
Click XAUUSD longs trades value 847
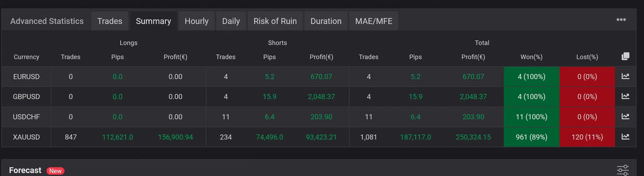click(70, 137)
